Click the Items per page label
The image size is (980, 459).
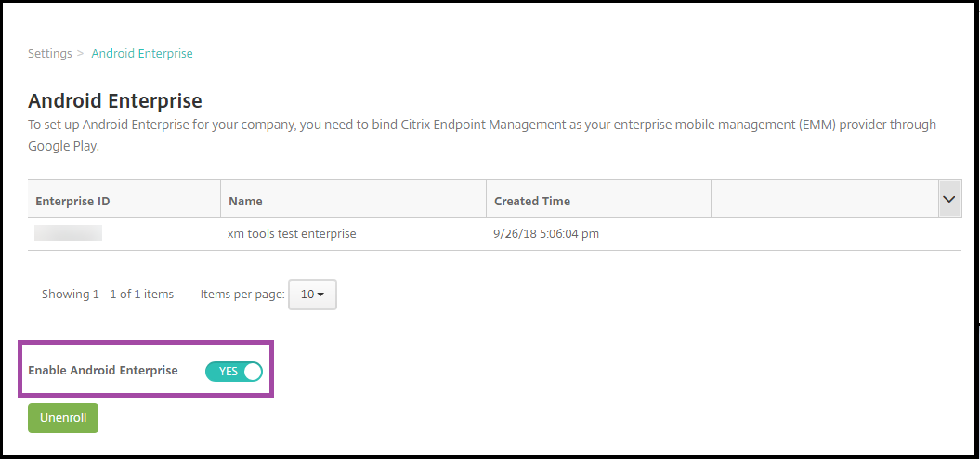[242, 295]
